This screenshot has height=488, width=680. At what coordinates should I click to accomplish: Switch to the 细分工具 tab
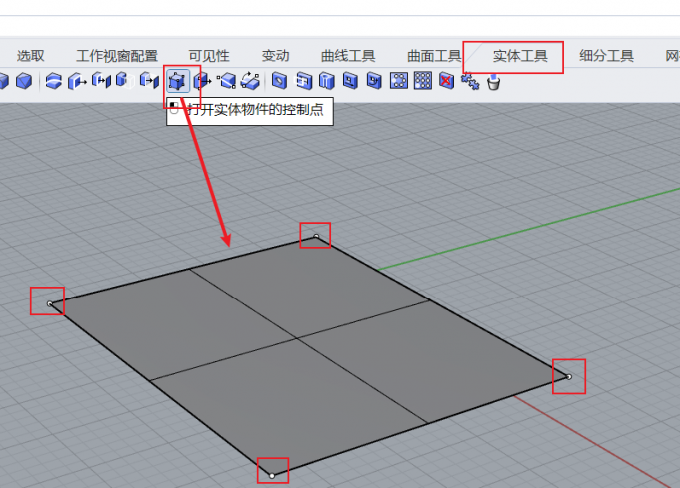pyautogui.click(x=606, y=56)
